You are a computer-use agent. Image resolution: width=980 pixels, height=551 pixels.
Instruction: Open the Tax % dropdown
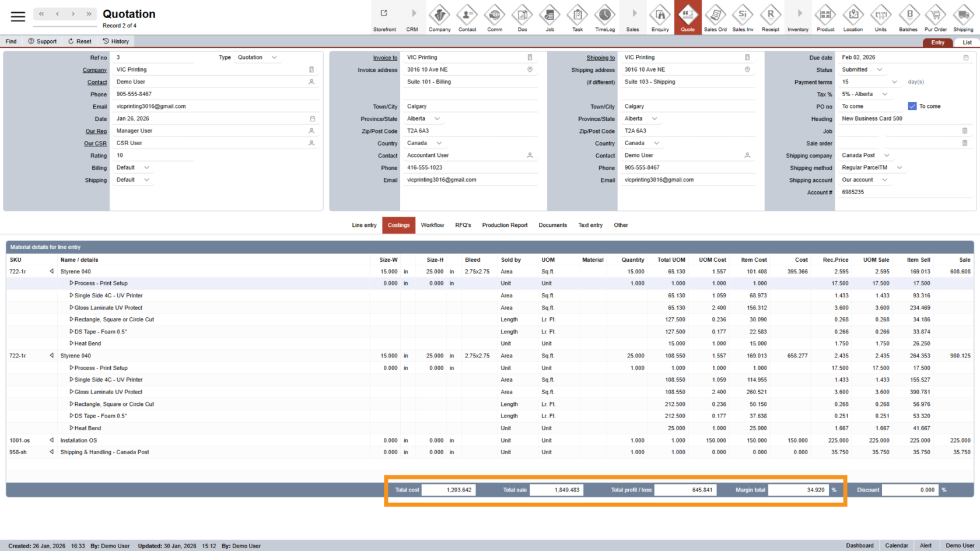point(885,94)
